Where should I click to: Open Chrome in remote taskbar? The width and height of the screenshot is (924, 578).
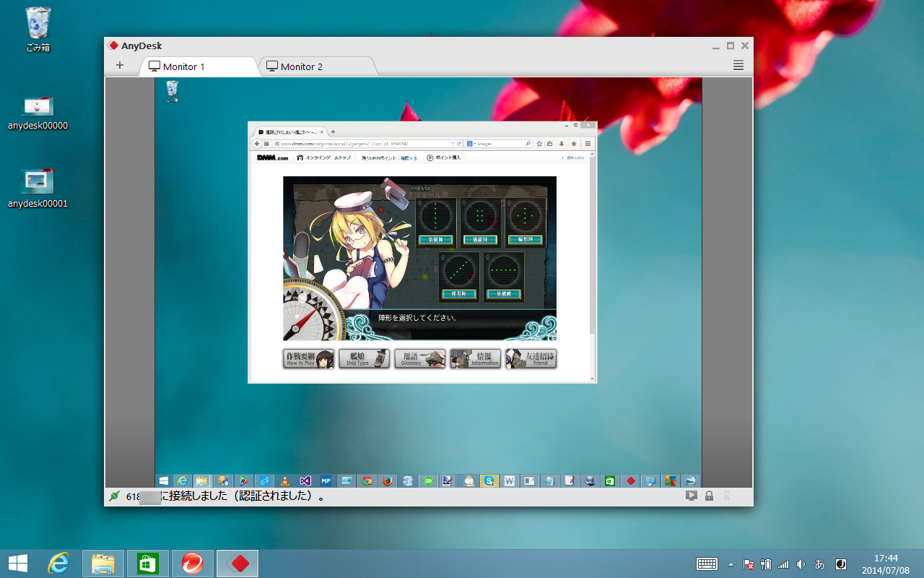tap(367, 480)
